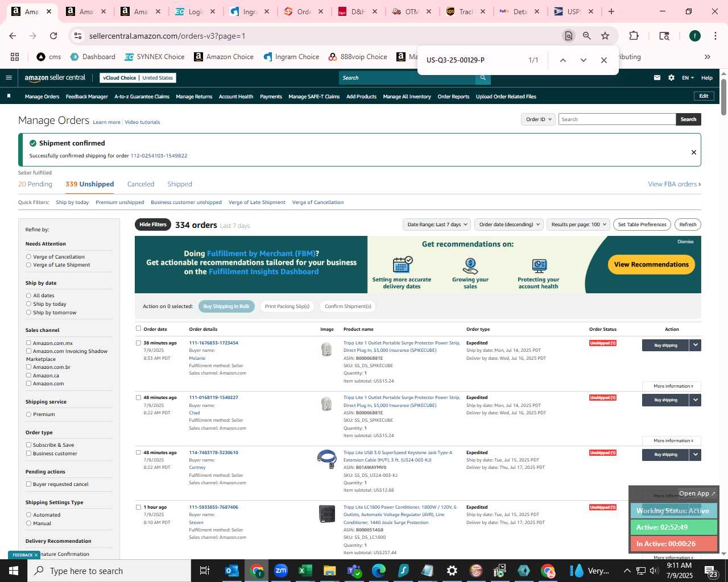Image resolution: width=728 pixels, height=582 pixels.
Task: Expand Buy shipping options for order 114-7483178-3230610
Action: 695,455
